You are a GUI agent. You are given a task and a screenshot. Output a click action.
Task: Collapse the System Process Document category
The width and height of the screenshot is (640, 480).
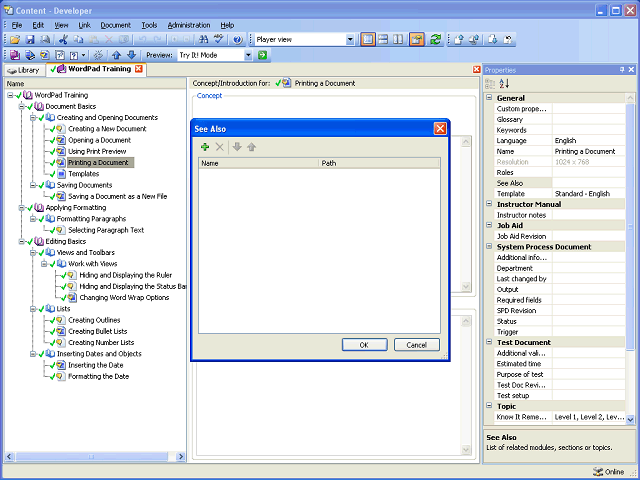pyautogui.click(x=489, y=246)
